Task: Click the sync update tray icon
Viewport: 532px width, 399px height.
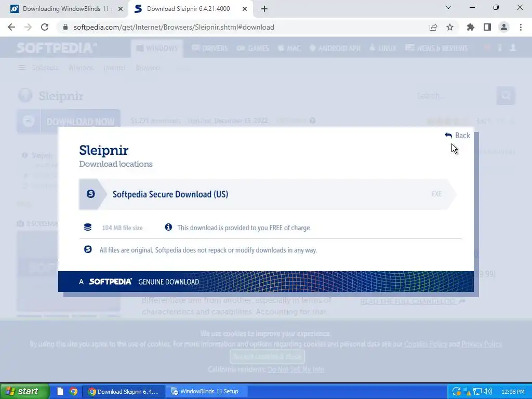Action: 456,392
